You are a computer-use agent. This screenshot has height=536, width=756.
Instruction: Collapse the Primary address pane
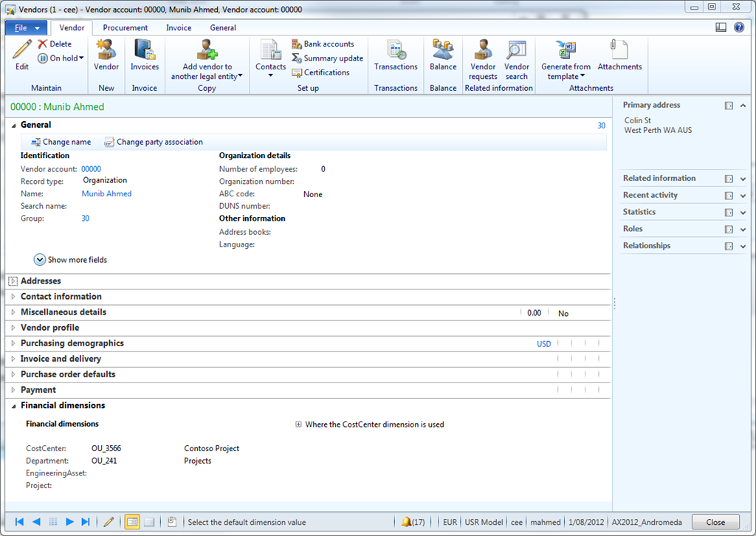point(743,106)
